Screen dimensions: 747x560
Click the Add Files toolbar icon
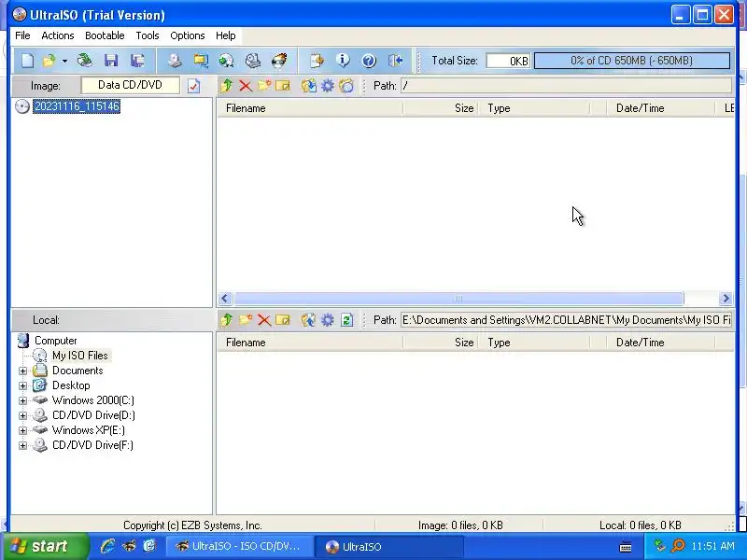point(317,61)
